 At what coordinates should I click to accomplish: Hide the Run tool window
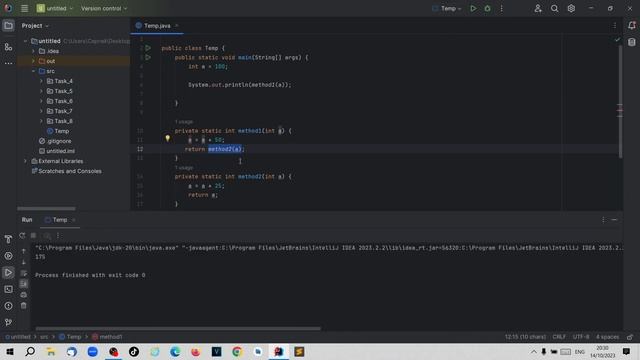tap(614, 220)
